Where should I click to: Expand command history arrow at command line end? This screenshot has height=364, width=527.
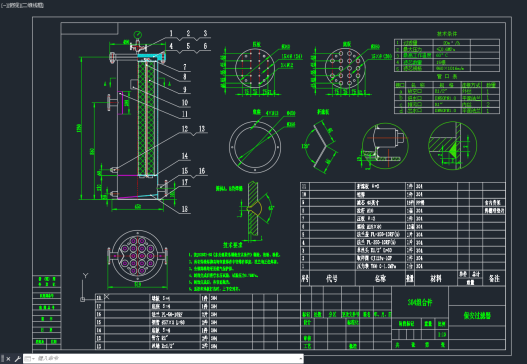pyautogui.click(x=300, y=359)
